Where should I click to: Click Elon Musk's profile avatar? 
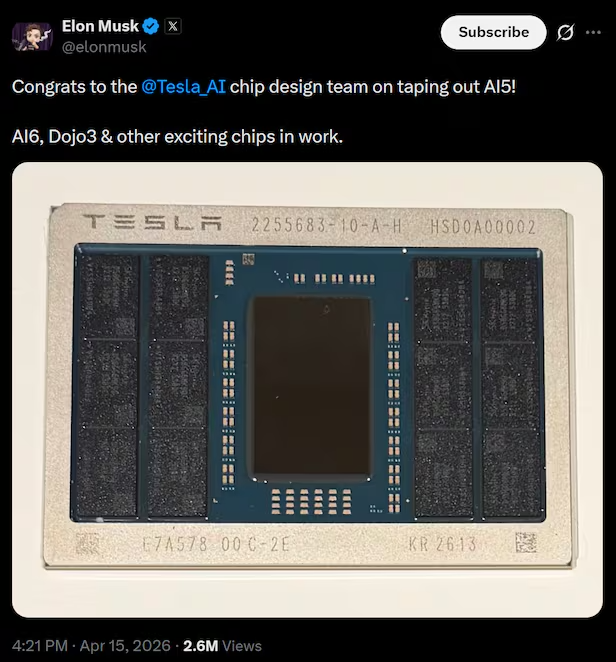tap(31, 35)
